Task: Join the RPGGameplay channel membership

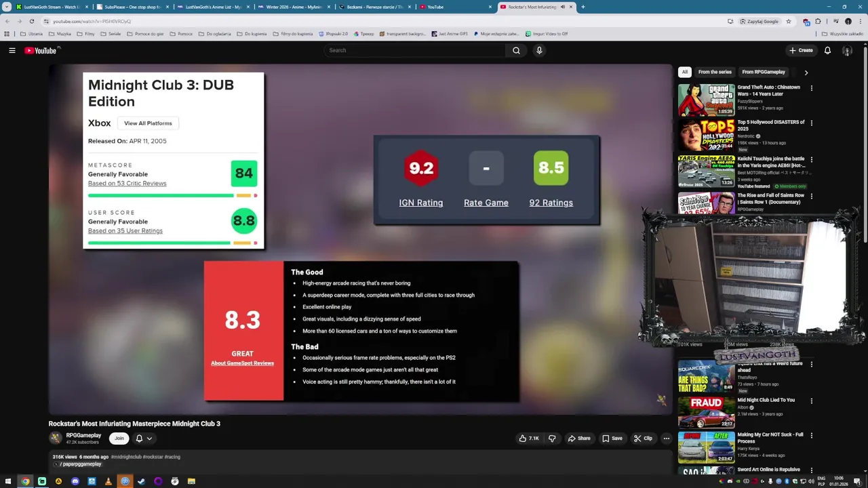Action: click(119, 439)
